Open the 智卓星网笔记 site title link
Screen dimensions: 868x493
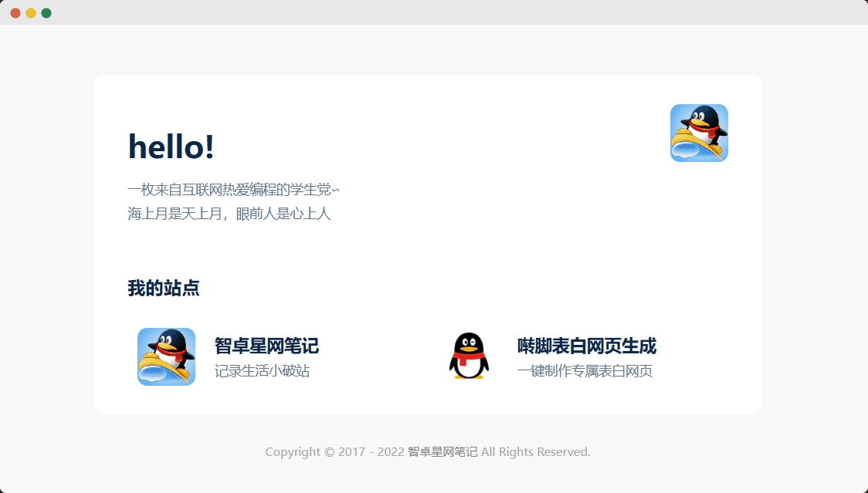click(266, 346)
